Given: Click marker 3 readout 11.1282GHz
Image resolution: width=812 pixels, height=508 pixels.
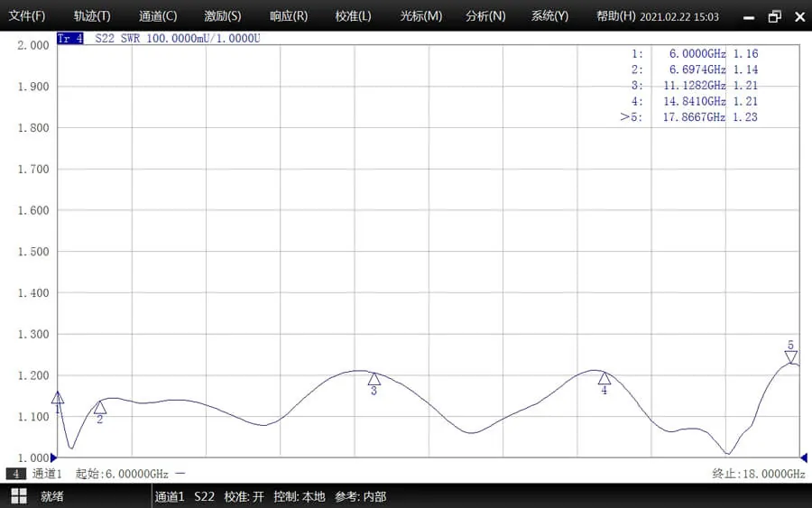Looking at the screenshot, I should coord(695,86).
